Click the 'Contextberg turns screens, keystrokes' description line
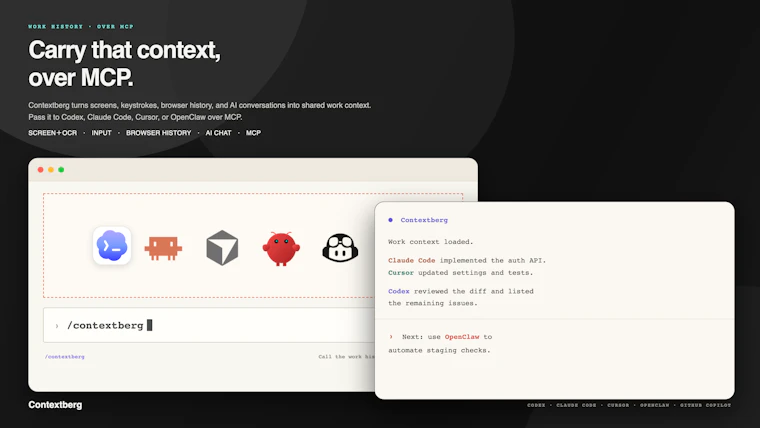Screen dimensions: 760x428 coord(199,105)
